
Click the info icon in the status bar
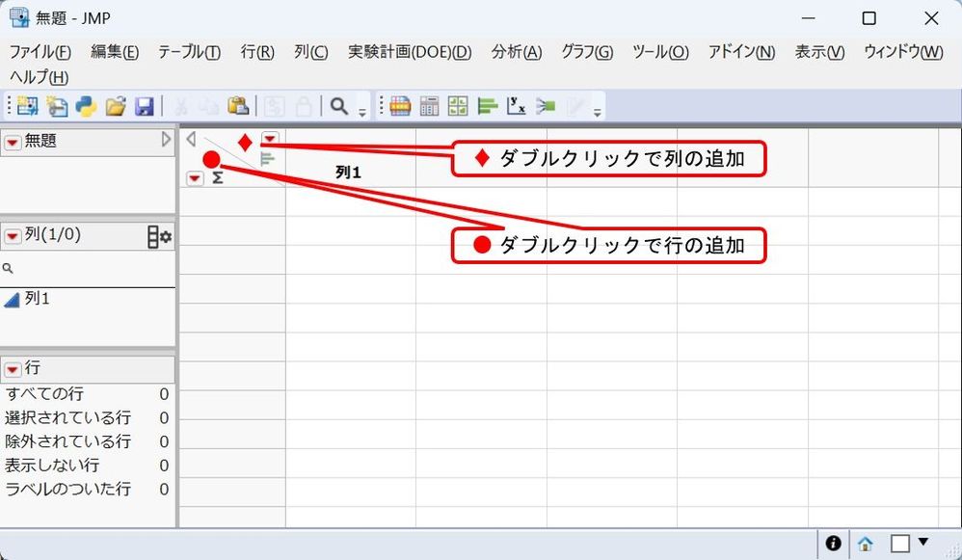pos(833,544)
